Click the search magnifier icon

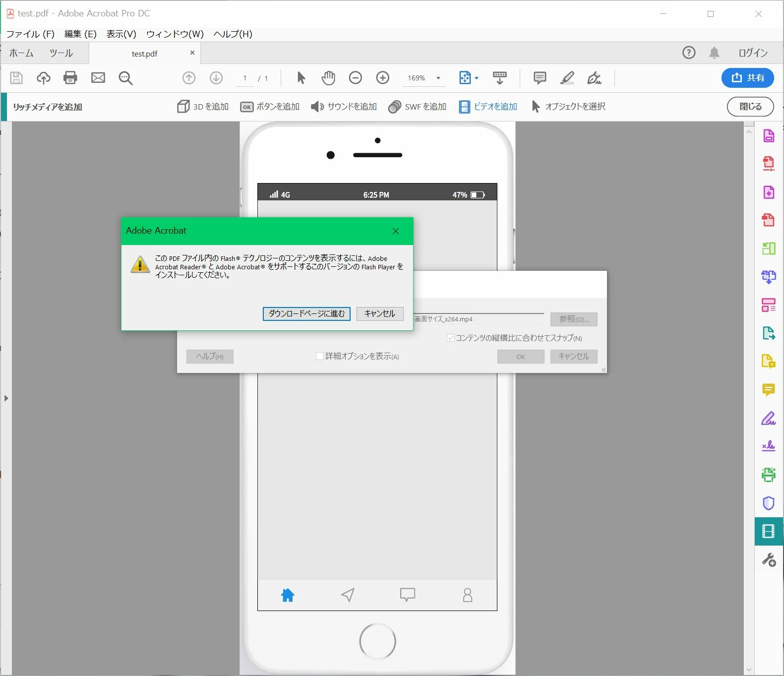click(125, 78)
